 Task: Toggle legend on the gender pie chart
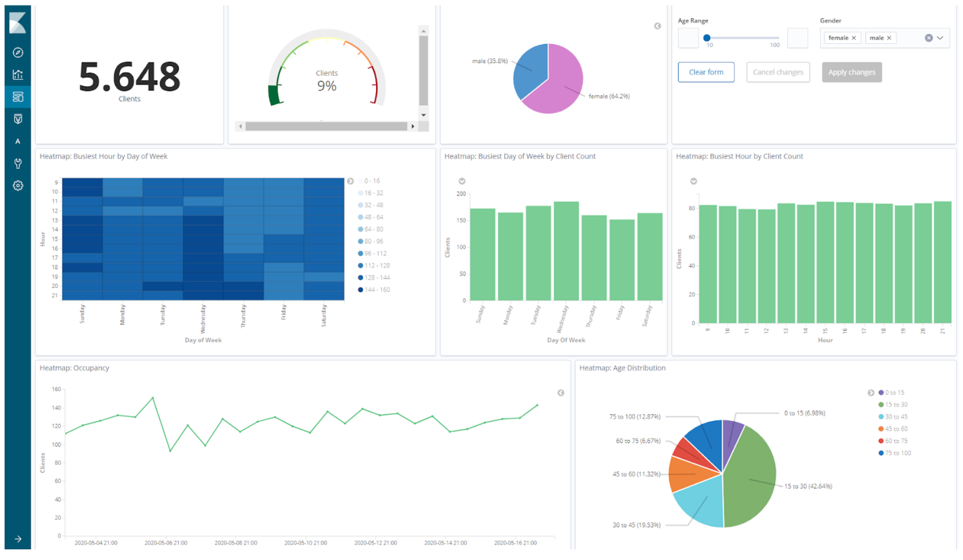[x=657, y=26]
